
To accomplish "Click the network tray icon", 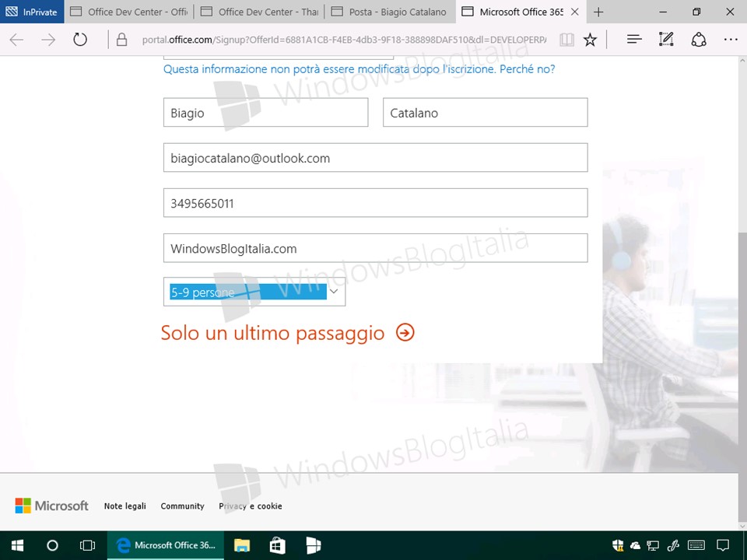I will point(653,546).
